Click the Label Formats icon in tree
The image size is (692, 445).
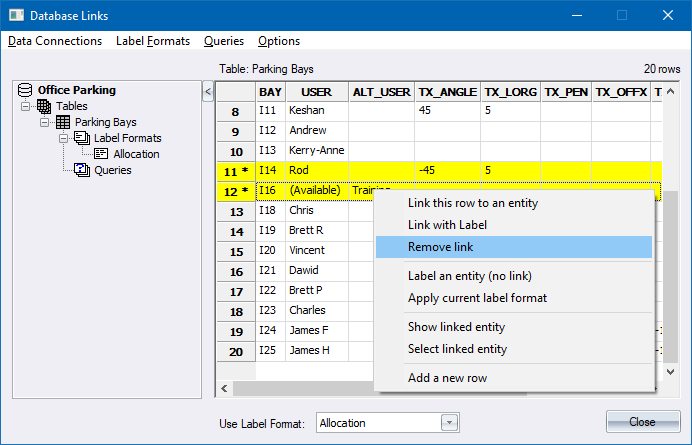82,138
